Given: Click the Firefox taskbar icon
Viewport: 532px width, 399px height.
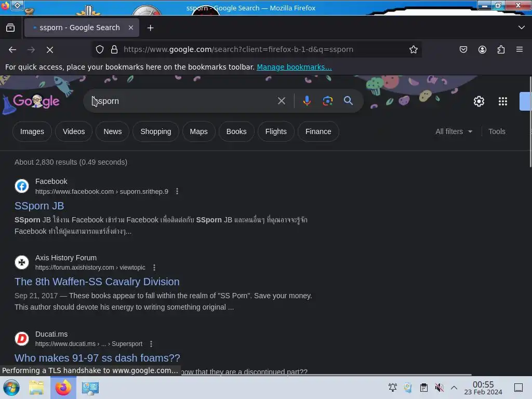Looking at the screenshot, I should (63, 388).
